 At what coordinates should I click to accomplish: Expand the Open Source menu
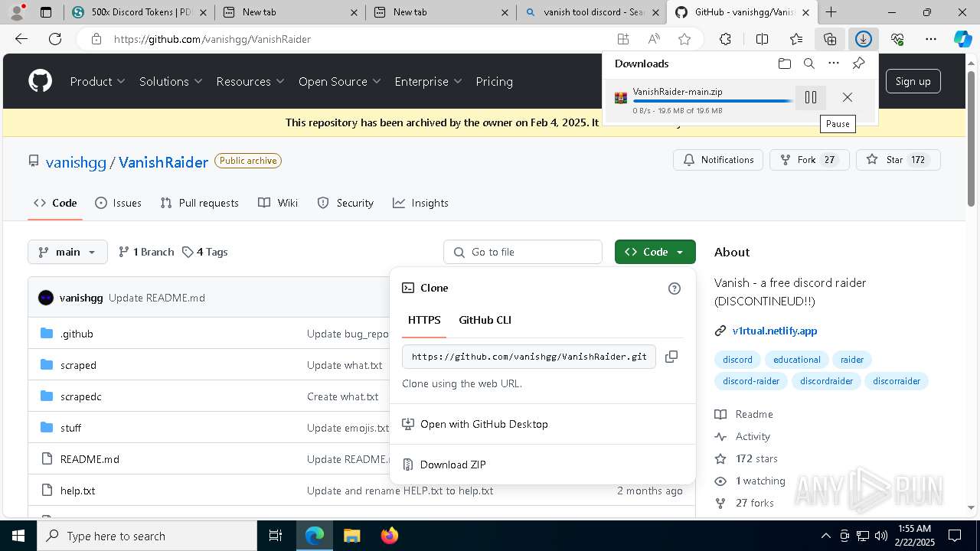coord(340,81)
